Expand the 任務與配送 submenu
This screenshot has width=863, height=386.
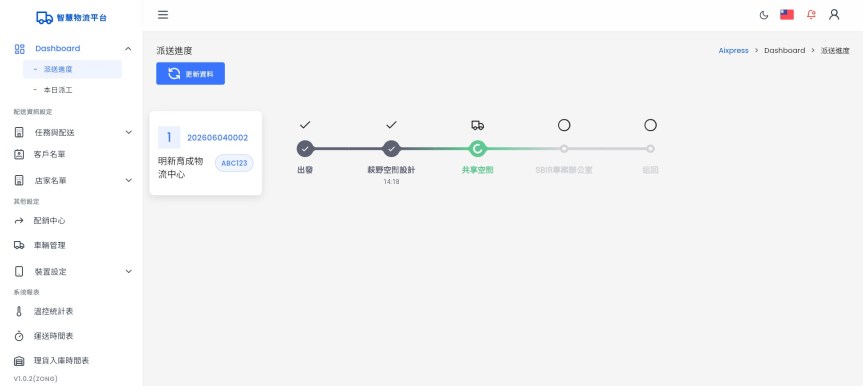(128, 132)
